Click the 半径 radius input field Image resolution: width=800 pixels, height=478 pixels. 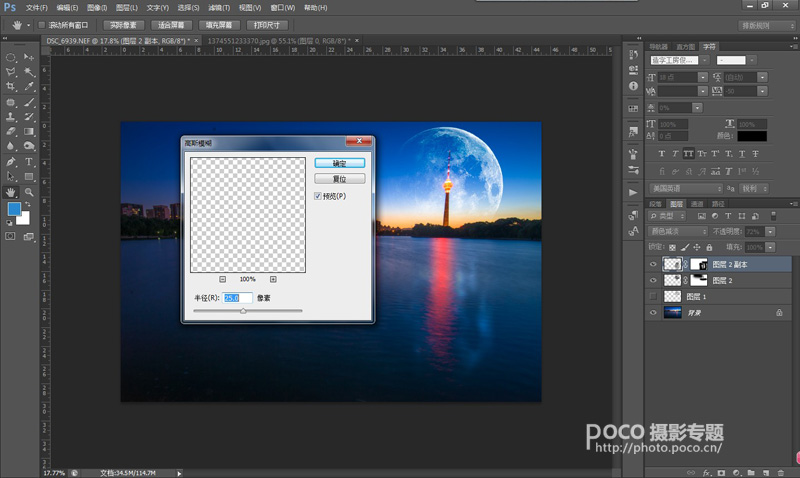pos(237,298)
